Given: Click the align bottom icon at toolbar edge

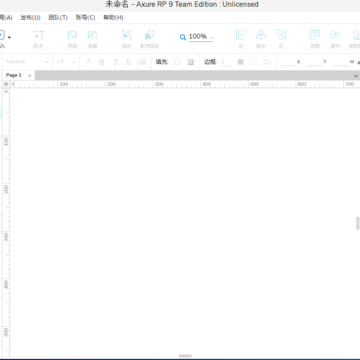Looking at the screenshot, I should pyautogui.click(x=356, y=35).
